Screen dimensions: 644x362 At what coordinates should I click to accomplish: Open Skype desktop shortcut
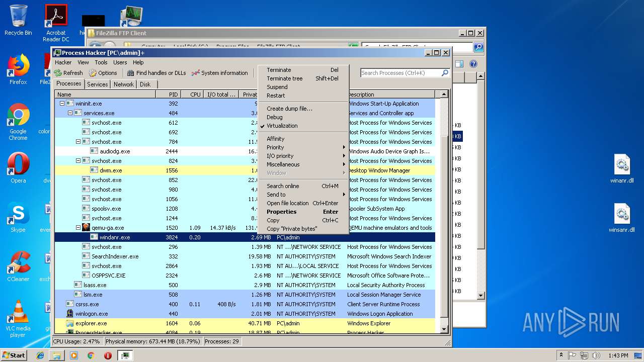[x=18, y=217]
